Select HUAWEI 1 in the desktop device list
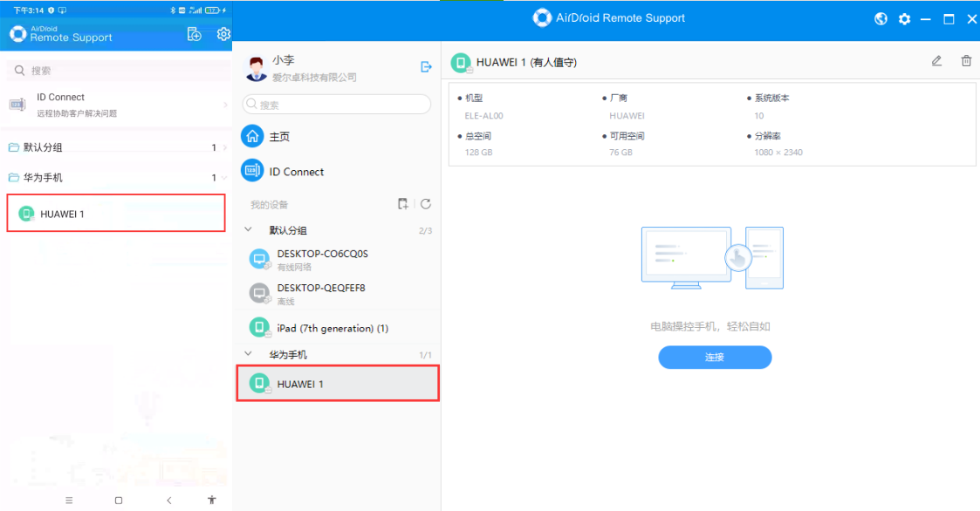The width and height of the screenshot is (980, 511). coord(338,384)
